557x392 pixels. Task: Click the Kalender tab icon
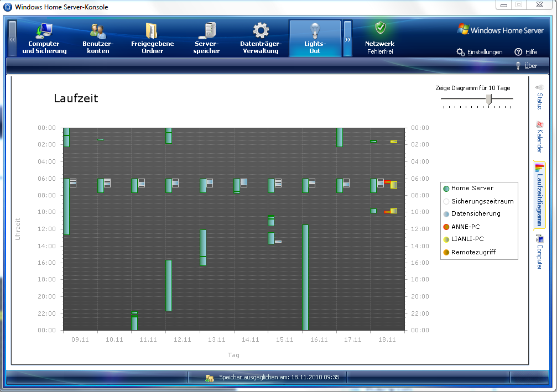(540, 124)
